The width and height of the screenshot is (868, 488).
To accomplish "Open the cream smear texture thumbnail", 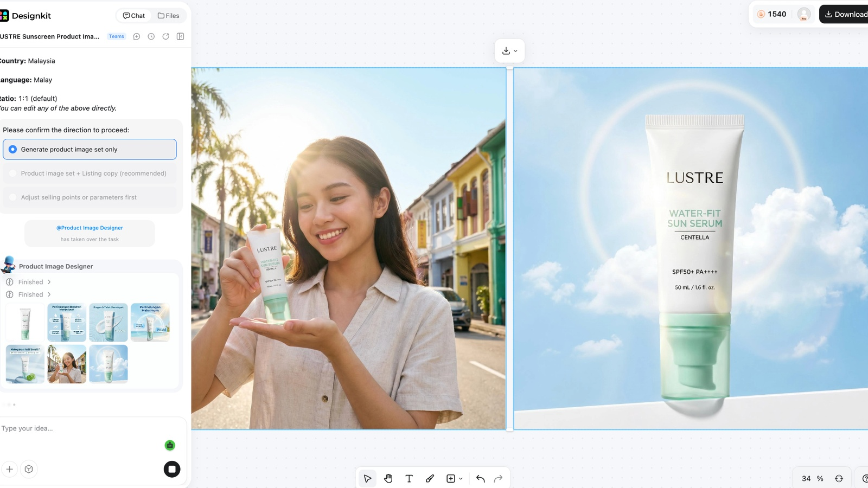I will (x=108, y=323).
